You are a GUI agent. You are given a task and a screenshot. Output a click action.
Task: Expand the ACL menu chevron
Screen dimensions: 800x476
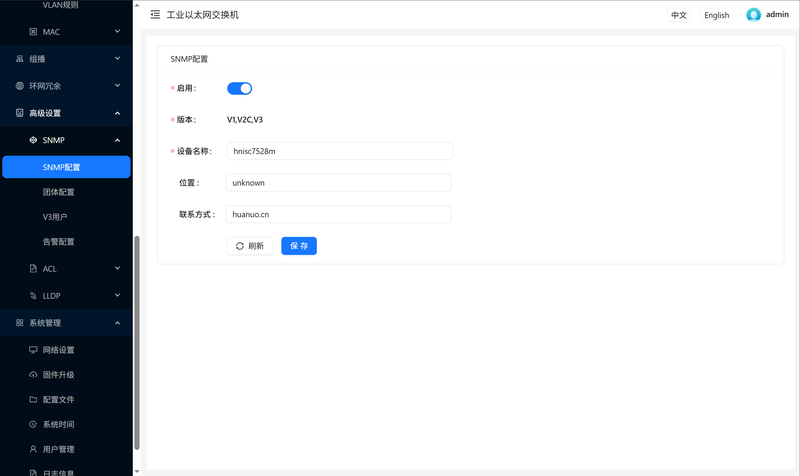click(117, 268)
